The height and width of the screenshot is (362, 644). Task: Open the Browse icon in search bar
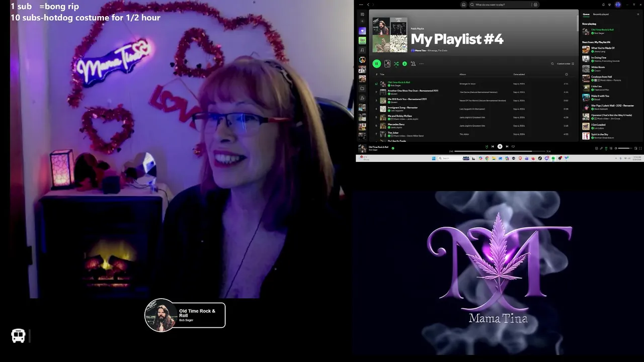[535, 5]
